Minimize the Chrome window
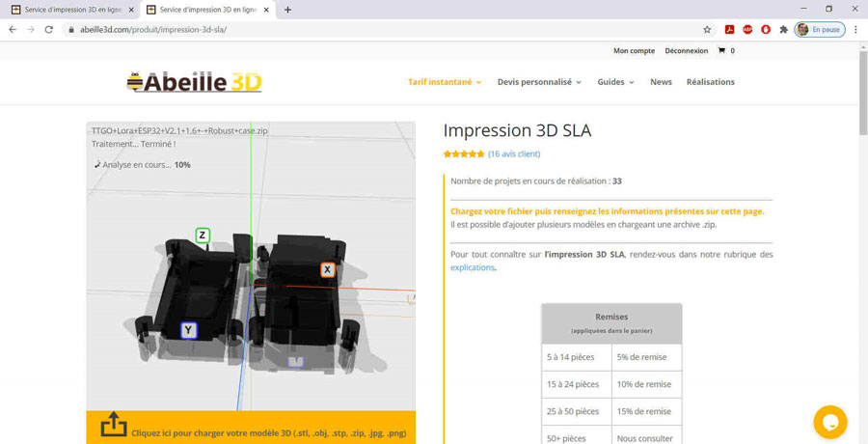This screenshot has width=868, height=444. [x=803, y=9]
